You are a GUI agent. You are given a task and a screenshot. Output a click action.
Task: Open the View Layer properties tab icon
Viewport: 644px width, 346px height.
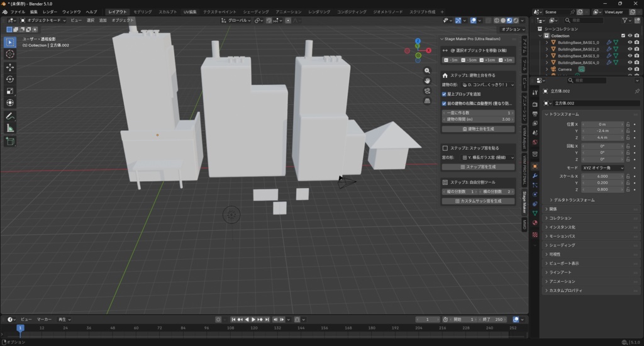click(x=535, y=123)
